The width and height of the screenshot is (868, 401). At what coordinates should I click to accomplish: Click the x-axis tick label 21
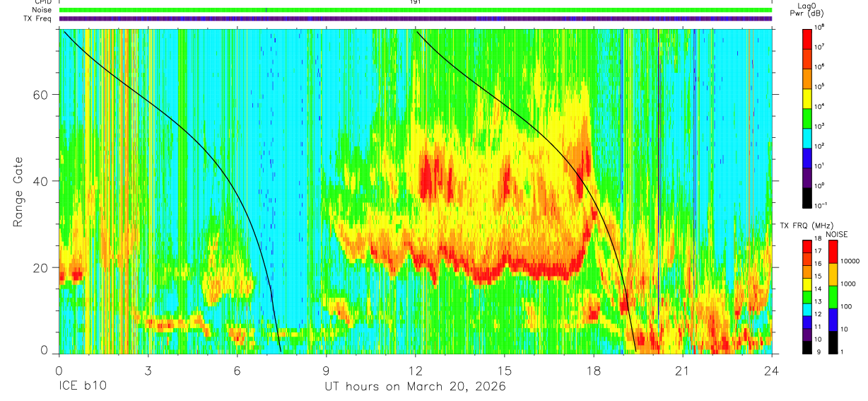click(683, 370)
